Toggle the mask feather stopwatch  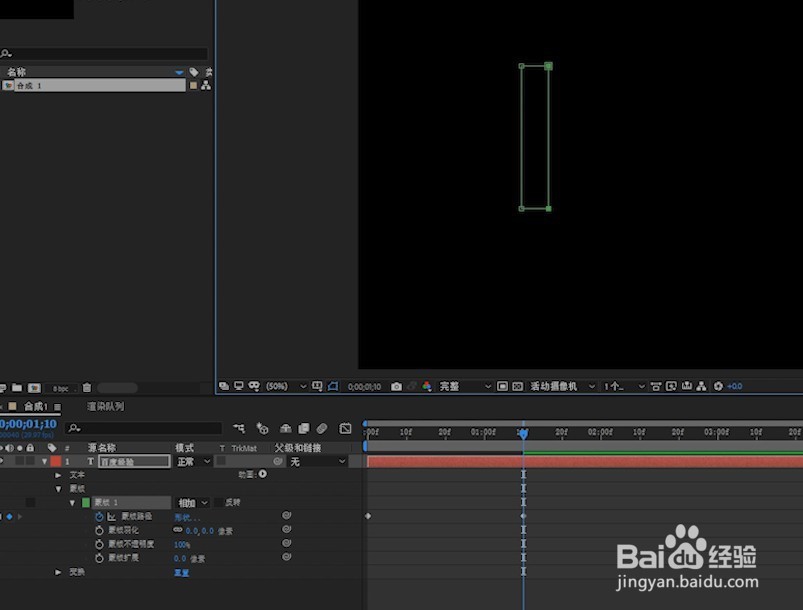(x=99, y=530)
